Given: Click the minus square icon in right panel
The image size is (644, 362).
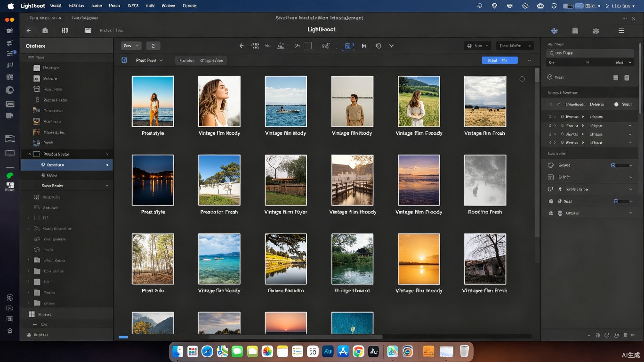Looking at the screenshot, I should click(615, 77).
